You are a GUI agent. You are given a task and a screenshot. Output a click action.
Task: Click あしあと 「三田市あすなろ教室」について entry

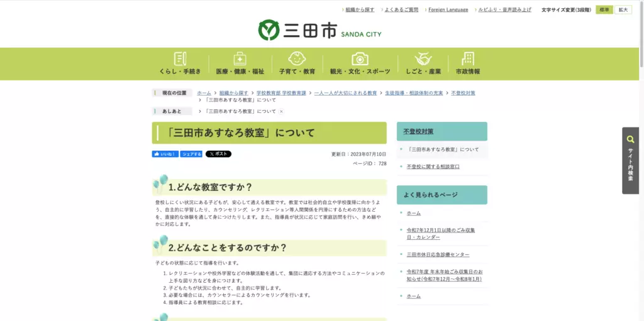pos(240,111)
